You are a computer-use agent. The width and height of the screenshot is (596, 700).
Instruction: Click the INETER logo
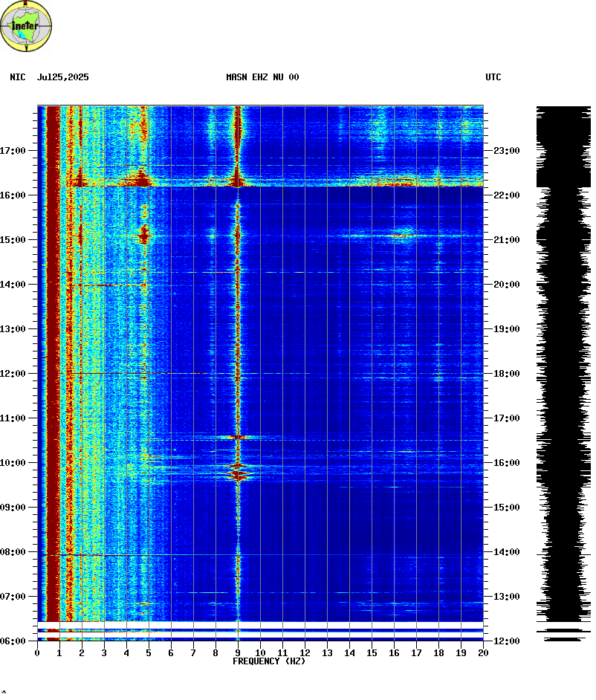click(x=26, y=26)
